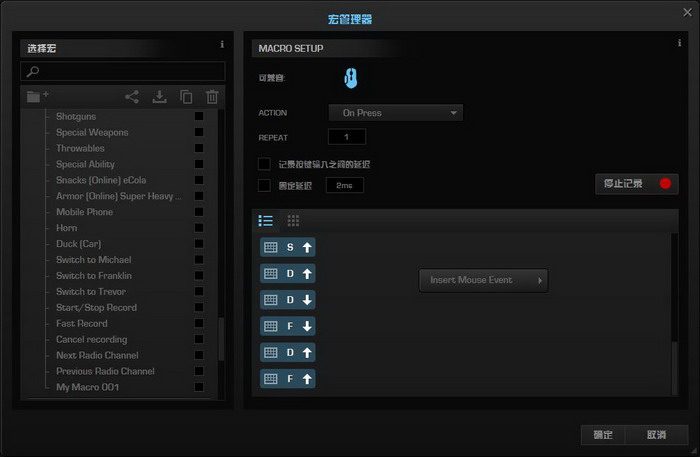Screen dimensions: 700x457
Task: Expand the Insert Mouse Event menu
Action: 483,281
